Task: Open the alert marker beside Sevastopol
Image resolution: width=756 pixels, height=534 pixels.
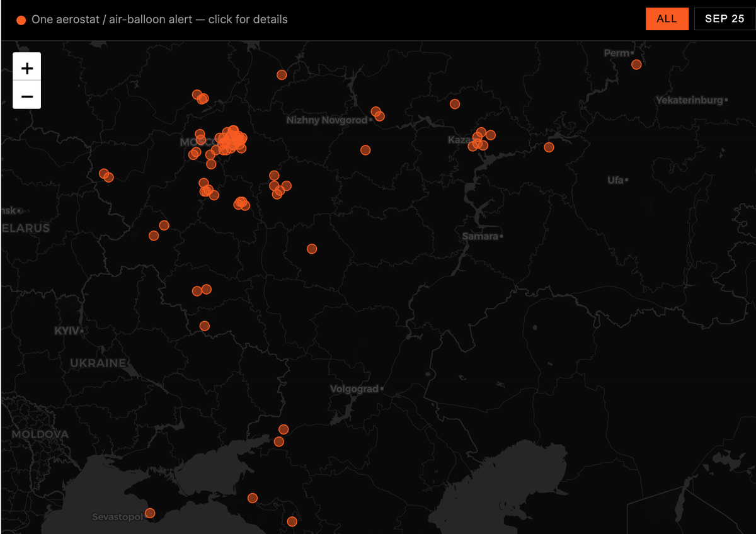Action: (x=150, y=513)
